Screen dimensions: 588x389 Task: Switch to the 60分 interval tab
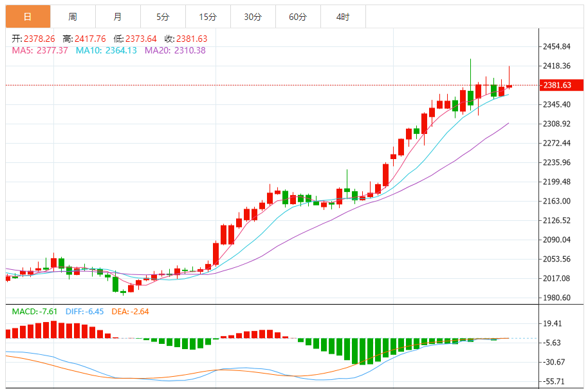tap(297, 17)
